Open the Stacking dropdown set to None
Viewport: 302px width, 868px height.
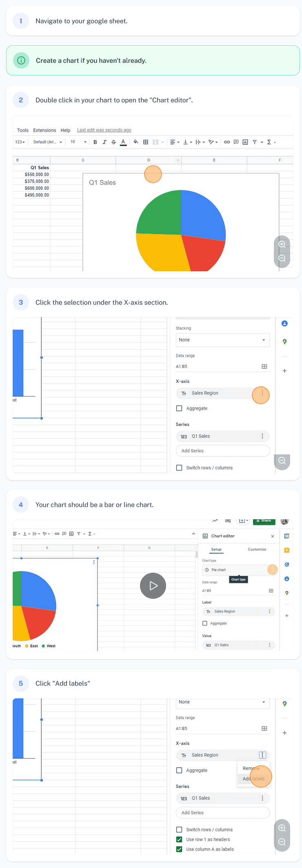(222, 340)
